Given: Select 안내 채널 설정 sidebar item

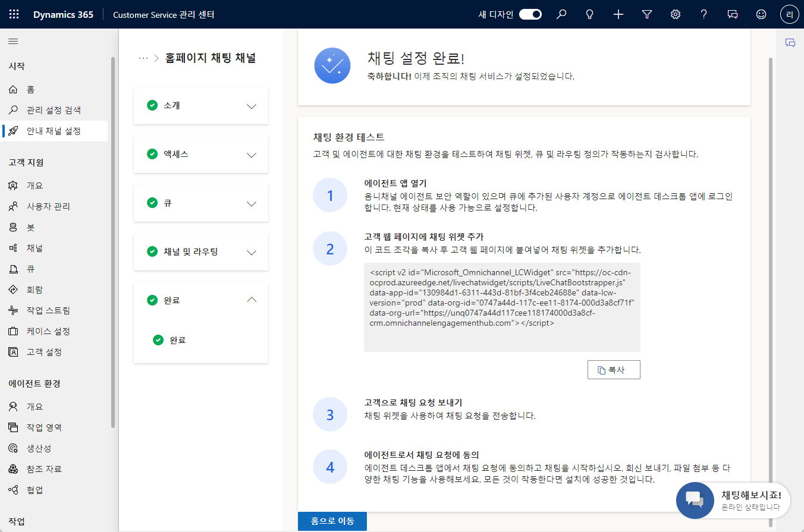Looking at the screenshot, I should click(54, 131).
